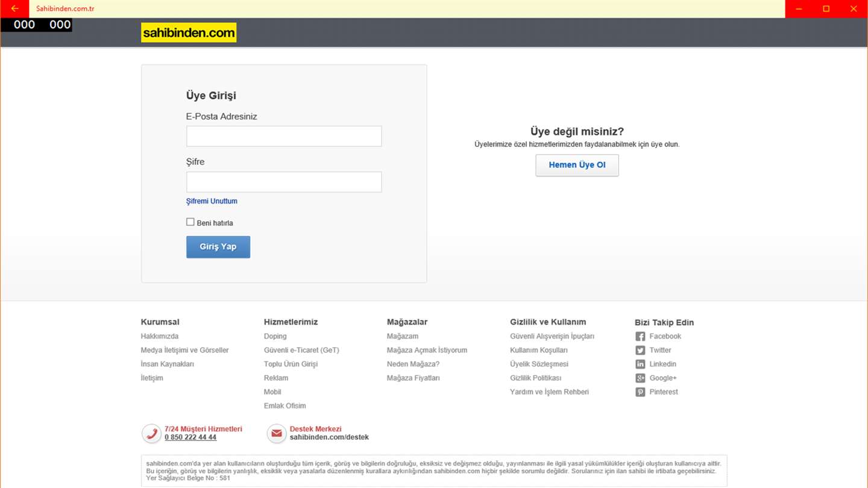Open the Reklam link

(276, 378)
